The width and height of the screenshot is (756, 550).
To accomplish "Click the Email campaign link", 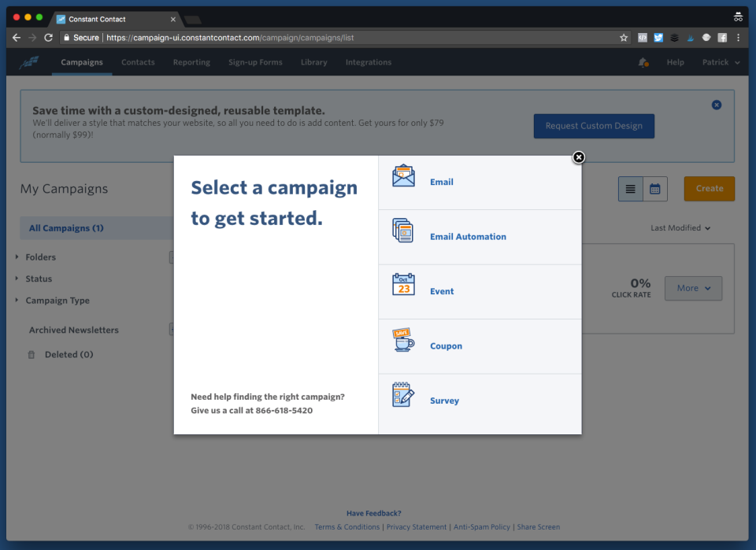I will click(442, 182).
